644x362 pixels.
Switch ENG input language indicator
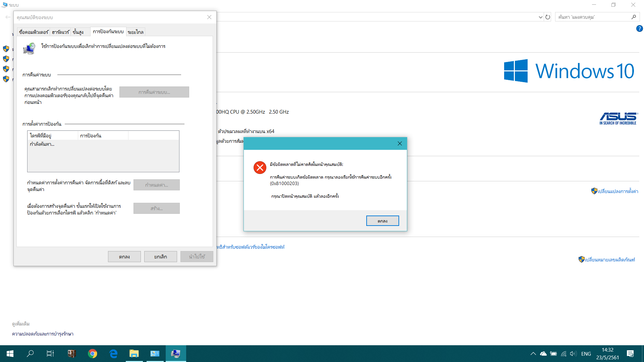[x=586, y=354]
